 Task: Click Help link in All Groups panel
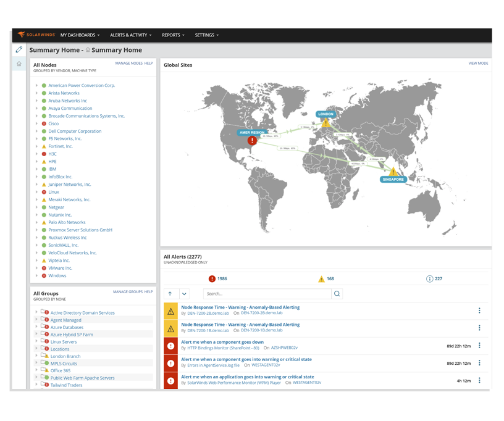click(x=148, y=292)
